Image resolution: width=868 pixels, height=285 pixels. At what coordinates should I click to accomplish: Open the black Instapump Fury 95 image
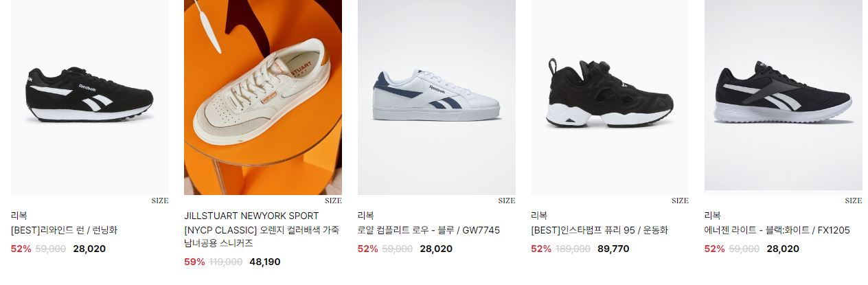pyautogui.click(x=610, y=97)
